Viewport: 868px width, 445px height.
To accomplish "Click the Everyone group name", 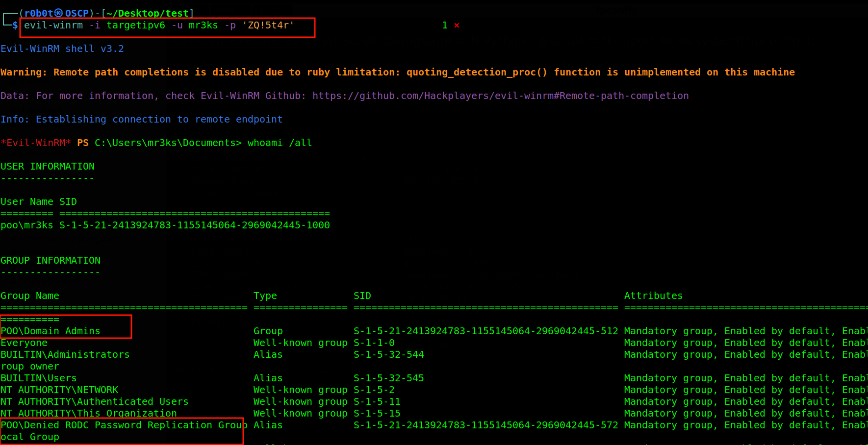I will tap(24, 343).
